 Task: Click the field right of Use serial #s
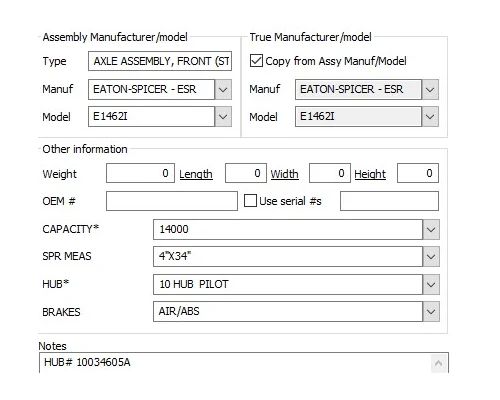[389, 201]
